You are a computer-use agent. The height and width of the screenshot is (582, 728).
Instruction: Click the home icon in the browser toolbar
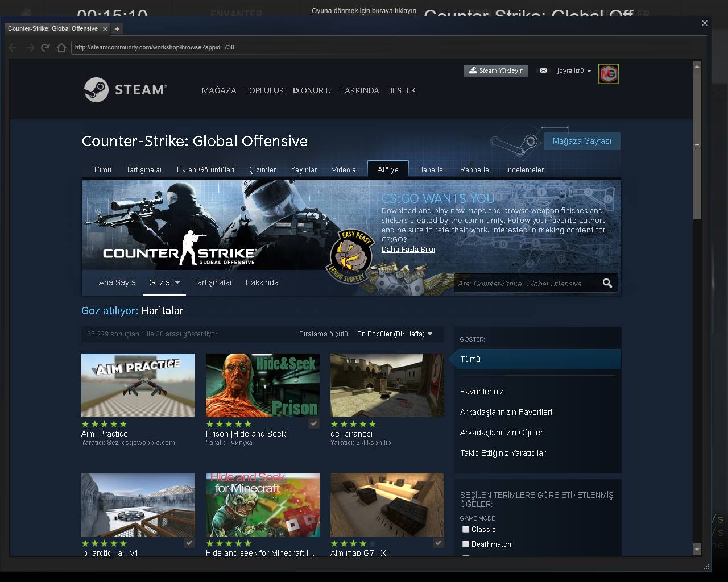click(61, 48)
